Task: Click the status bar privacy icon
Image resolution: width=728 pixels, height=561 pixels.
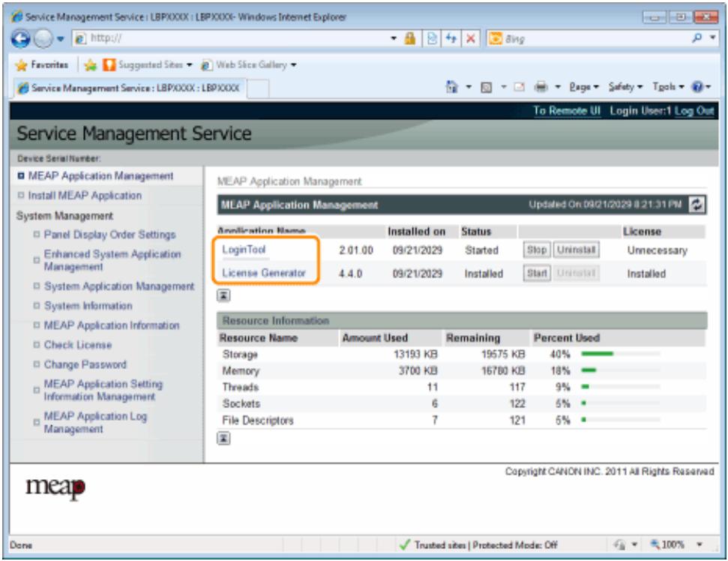Action: pyautogui.click(x=620, y=544)
